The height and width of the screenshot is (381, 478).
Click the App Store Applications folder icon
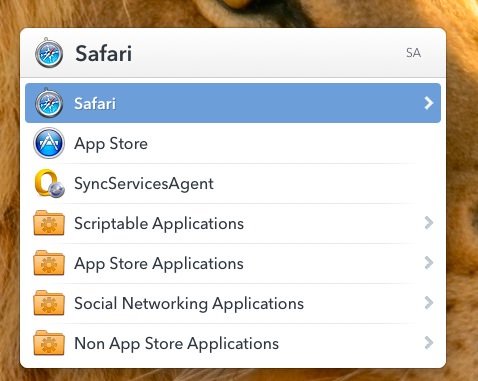tap(49, 263)
